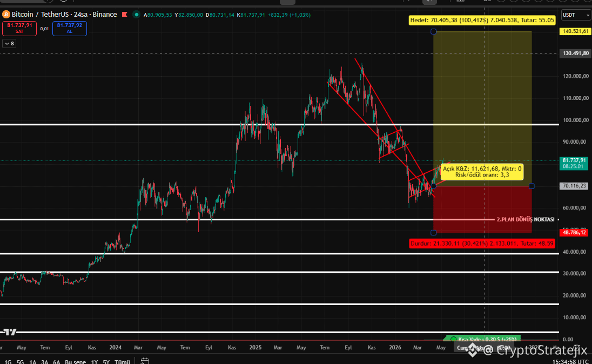592x364 pixels.
Task: Click the 130.491,80 crosshair price label
Action: pos(575,53)
